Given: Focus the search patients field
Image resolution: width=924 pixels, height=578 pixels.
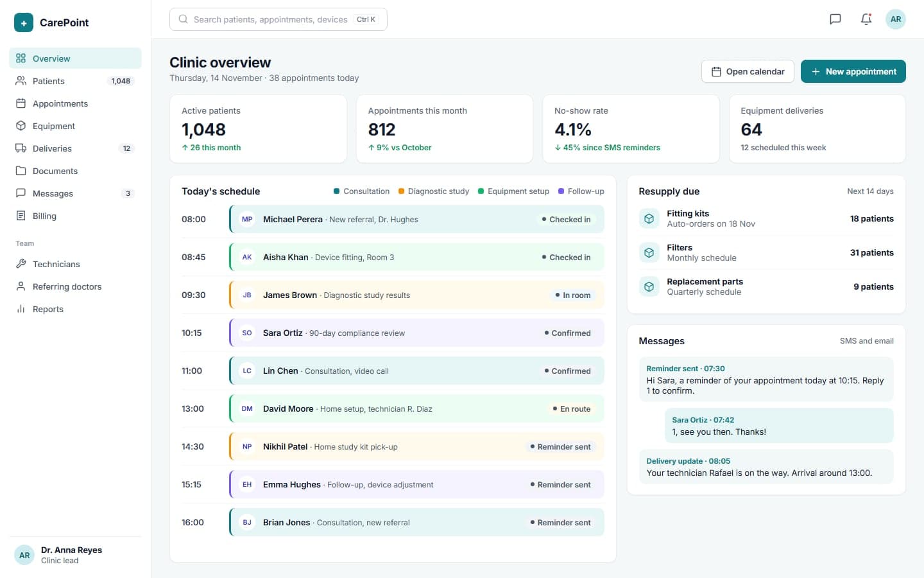Looking at the screenshot, I should point(278,19).
